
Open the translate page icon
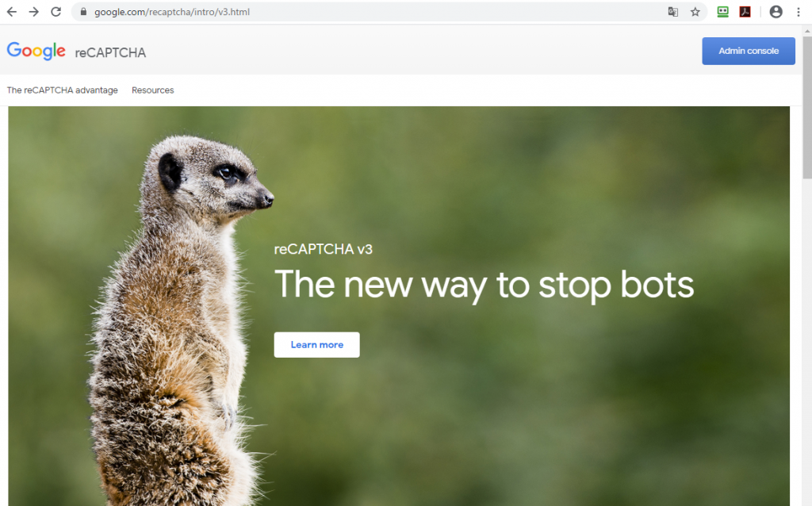[x=672, y=11]
